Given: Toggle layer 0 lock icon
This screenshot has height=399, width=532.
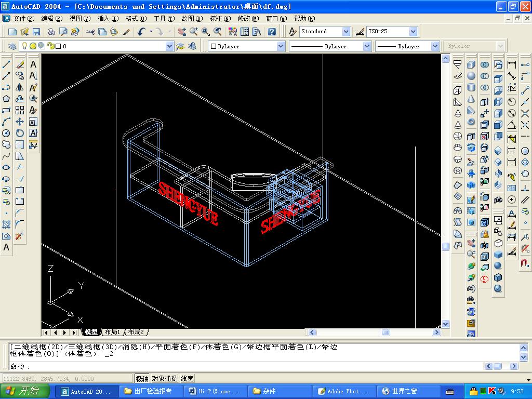Looking at the screenshot, I should [51, 46].
